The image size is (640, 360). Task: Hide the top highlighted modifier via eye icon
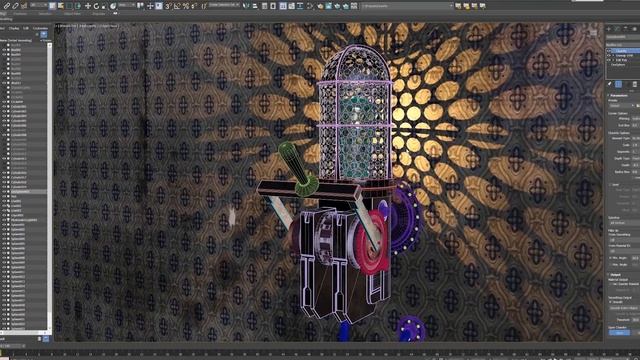click(608, 51)
